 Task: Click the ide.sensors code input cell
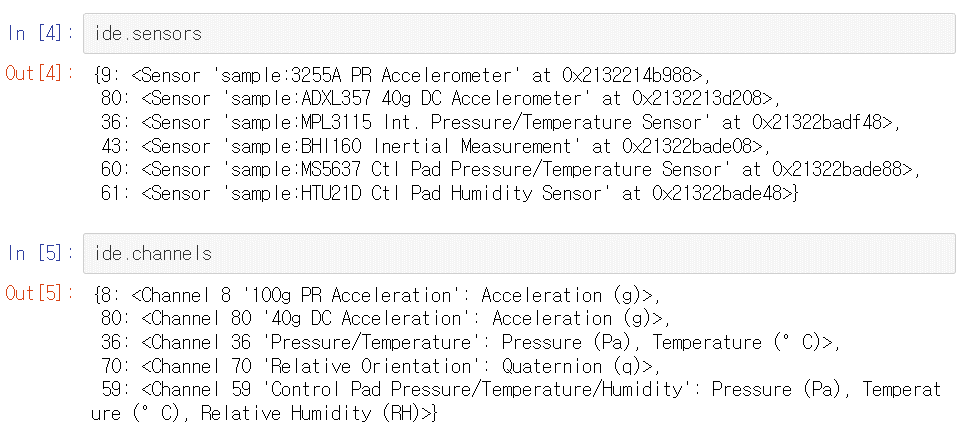[x=519, y=33]
